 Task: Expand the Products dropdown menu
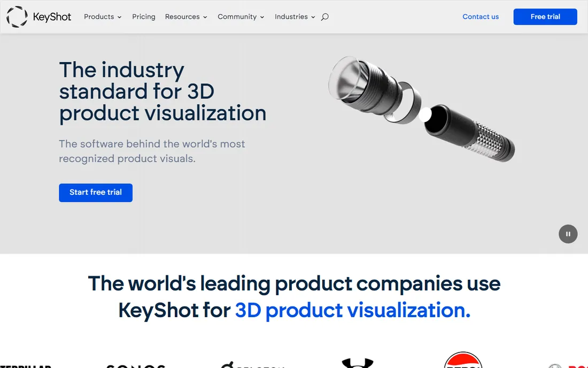point(103,17)
